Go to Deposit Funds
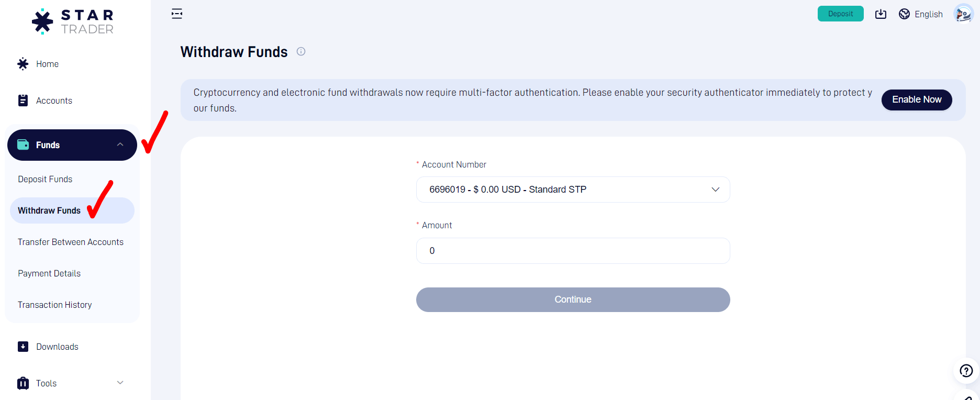The width and height of the screenshot is (980, 400). 45,179
